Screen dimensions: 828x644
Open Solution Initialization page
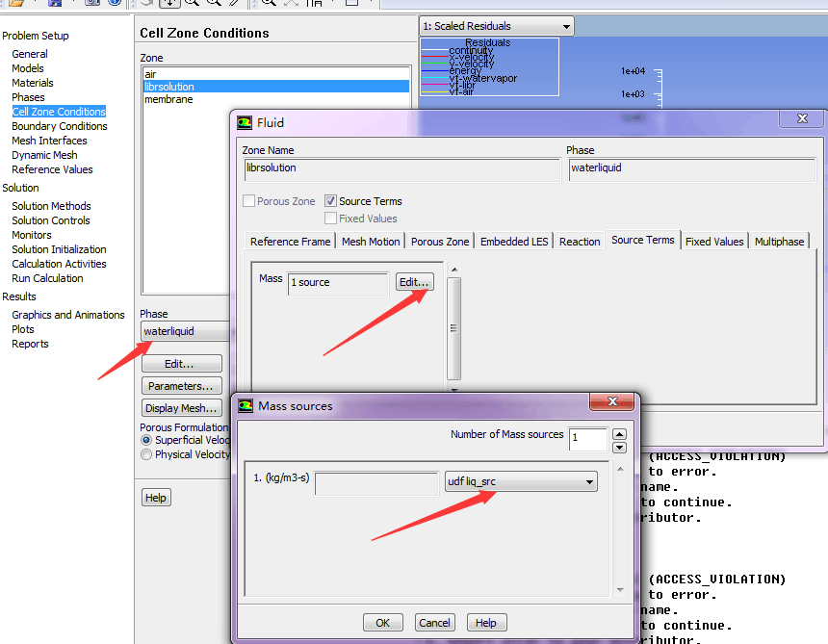[59, 249]
